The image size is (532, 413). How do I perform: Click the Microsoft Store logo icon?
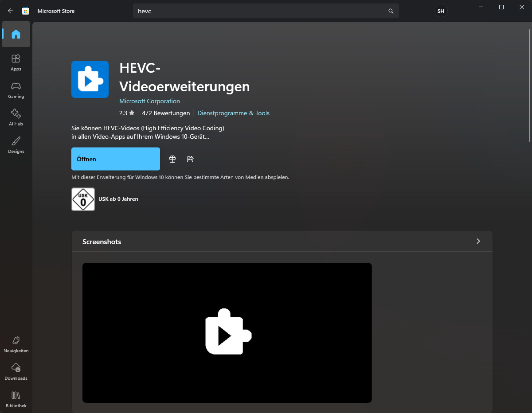(26, 11)
